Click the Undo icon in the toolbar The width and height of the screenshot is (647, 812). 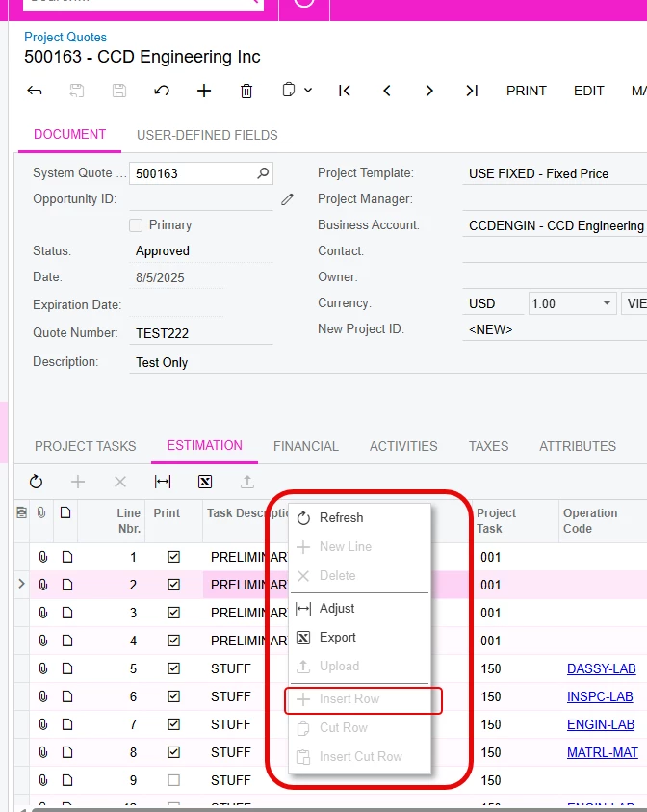[x=162, y=92]
